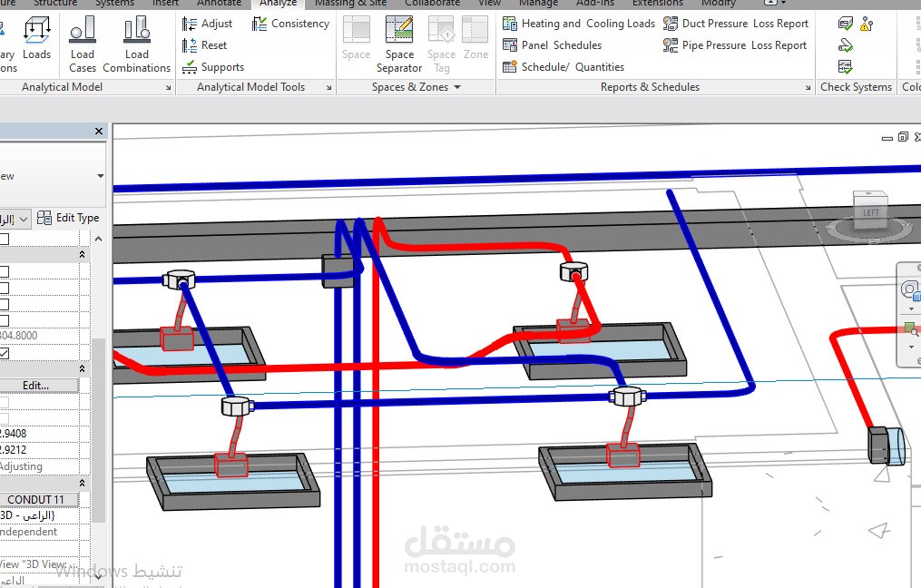This screenshot has width=921, height=588.
Task: Switch to the Massing & Site tab
Action: [x=350, y=4]
